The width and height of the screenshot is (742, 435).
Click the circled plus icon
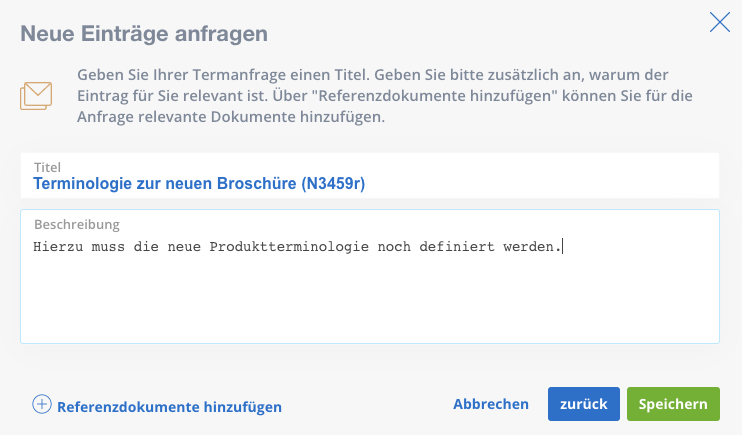tap(42, 404)
